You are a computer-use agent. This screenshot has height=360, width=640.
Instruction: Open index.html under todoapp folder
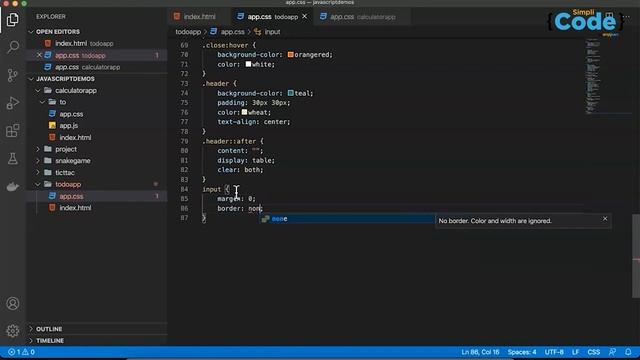tap(97, 208)
